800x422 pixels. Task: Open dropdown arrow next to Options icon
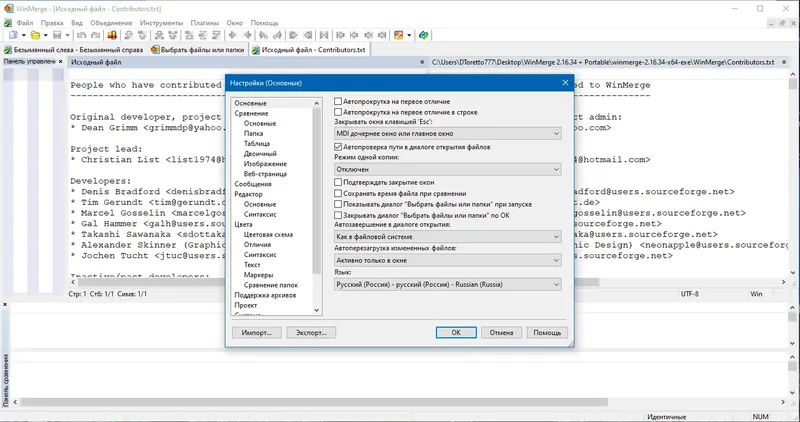409,35
